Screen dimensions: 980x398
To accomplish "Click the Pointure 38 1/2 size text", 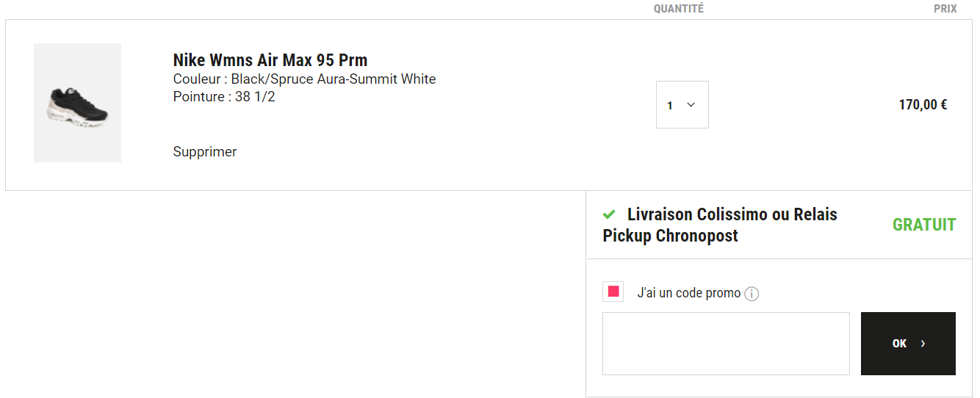I will [x=224, y=97].
